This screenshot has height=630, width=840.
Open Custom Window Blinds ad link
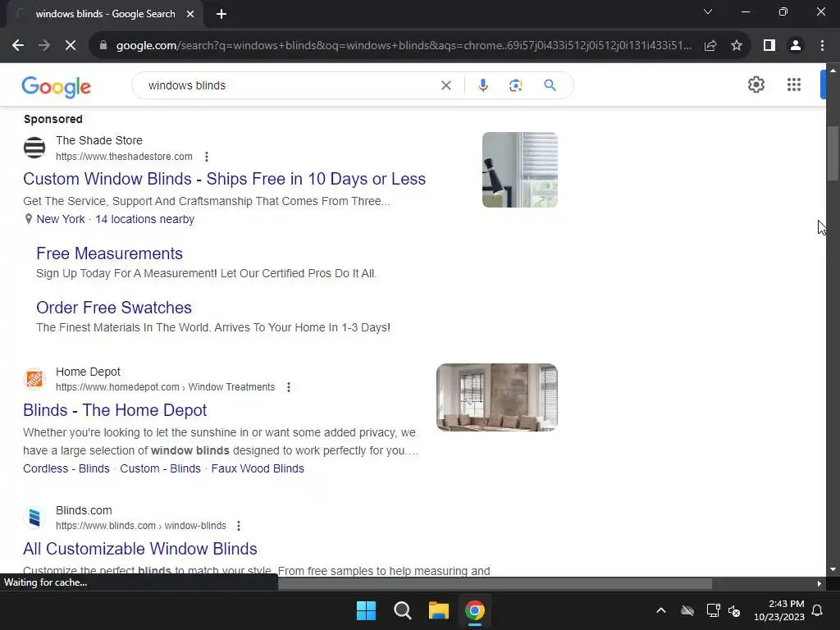click(224, 178)
